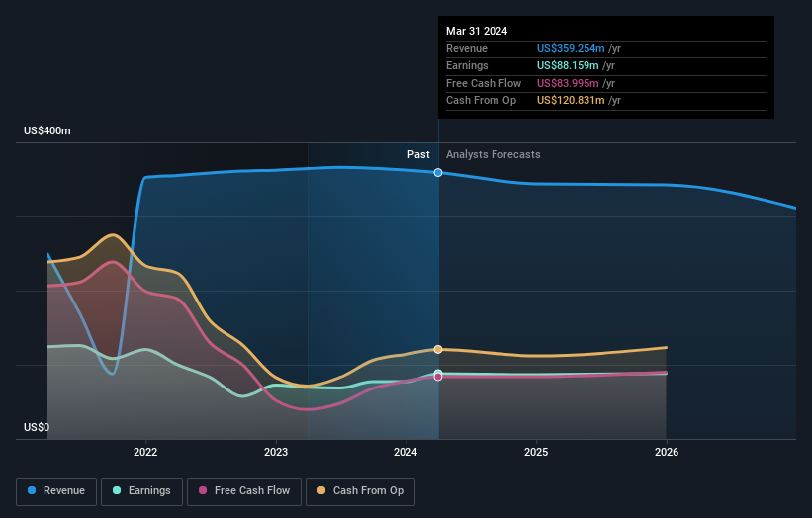This screenshot has width=812, height=518.
Task: Click the Analysts Forecasts label
Action: coord(493,155)
